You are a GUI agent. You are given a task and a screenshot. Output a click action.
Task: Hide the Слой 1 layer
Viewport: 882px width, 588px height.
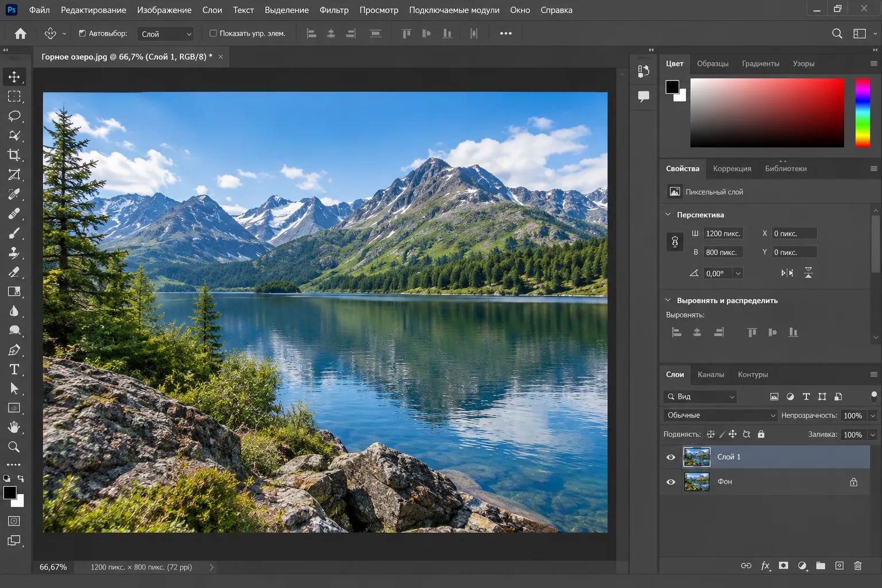(671, 457)
